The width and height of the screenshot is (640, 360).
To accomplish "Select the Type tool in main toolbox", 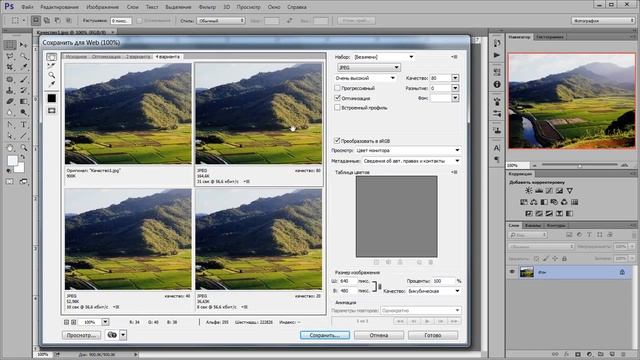I will 23,124.
